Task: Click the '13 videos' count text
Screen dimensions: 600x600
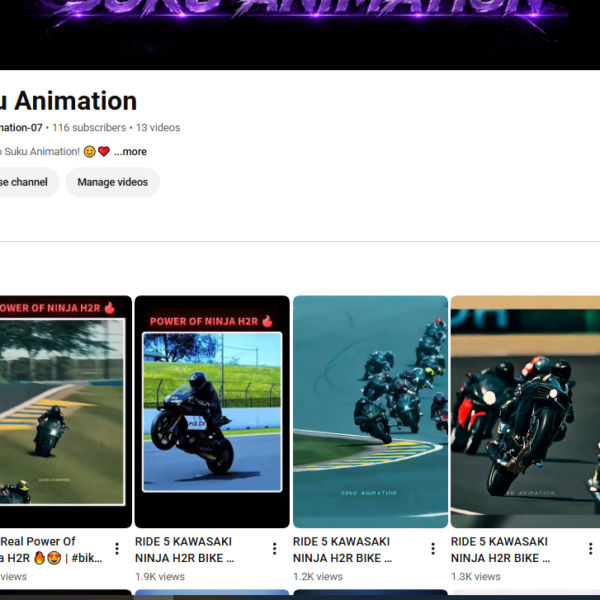Action: pyautogui.click(x=158, y=127)
